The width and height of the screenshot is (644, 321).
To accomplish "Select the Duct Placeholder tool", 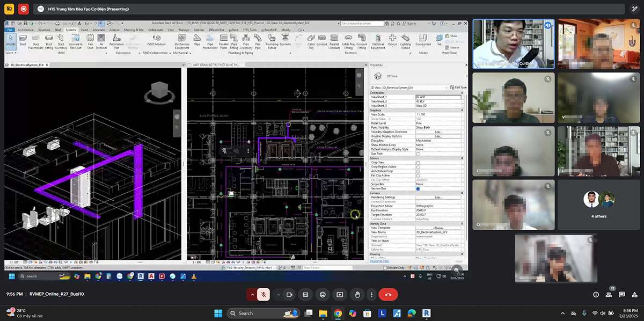I will pyautogui.click(x=35, y=42).
